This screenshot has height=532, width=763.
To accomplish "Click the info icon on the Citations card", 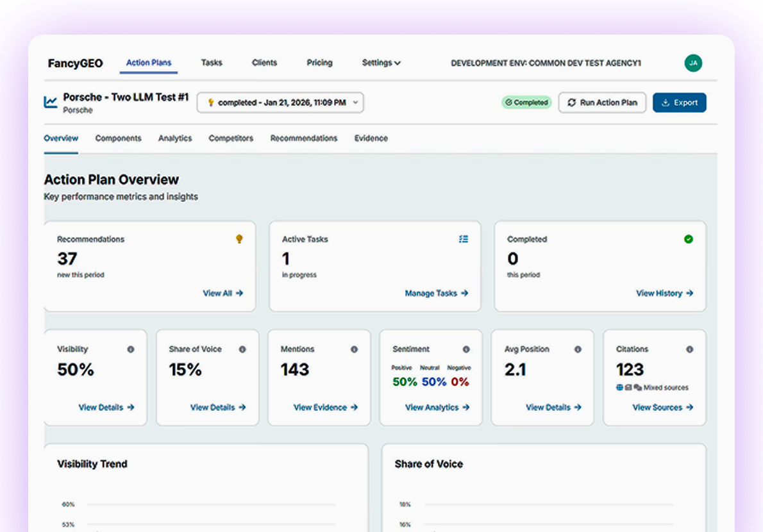I will [x=689, y=349].
